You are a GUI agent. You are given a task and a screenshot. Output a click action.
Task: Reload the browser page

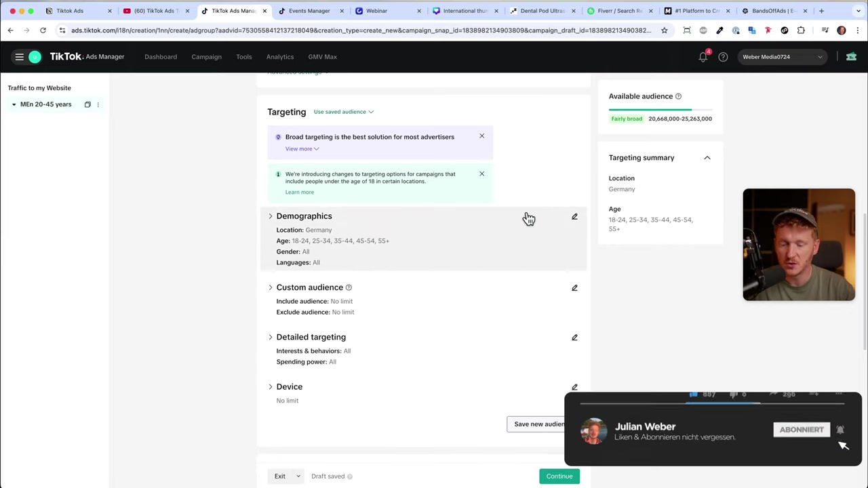point(43,30)
